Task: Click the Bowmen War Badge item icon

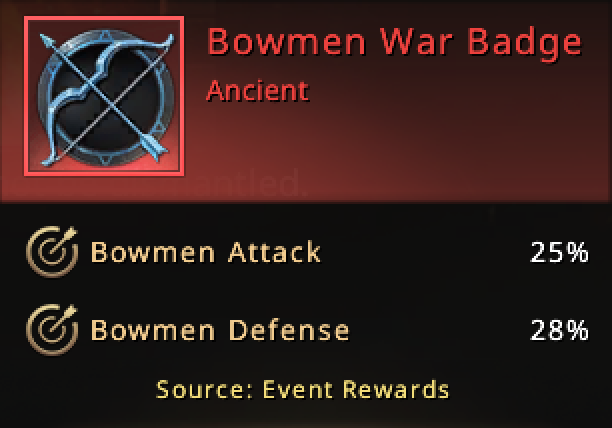Action: tap(104, 96)
